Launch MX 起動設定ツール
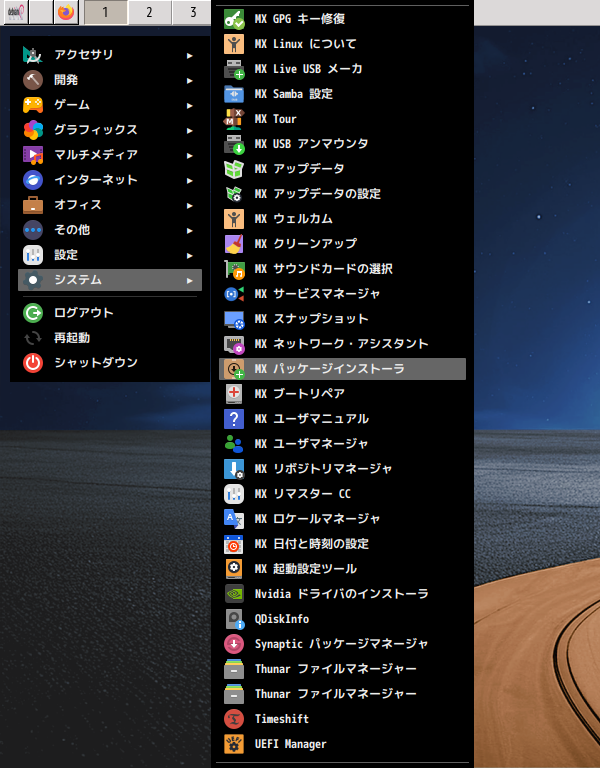This screenshot has height=768, width=600. tap(342, 569)
